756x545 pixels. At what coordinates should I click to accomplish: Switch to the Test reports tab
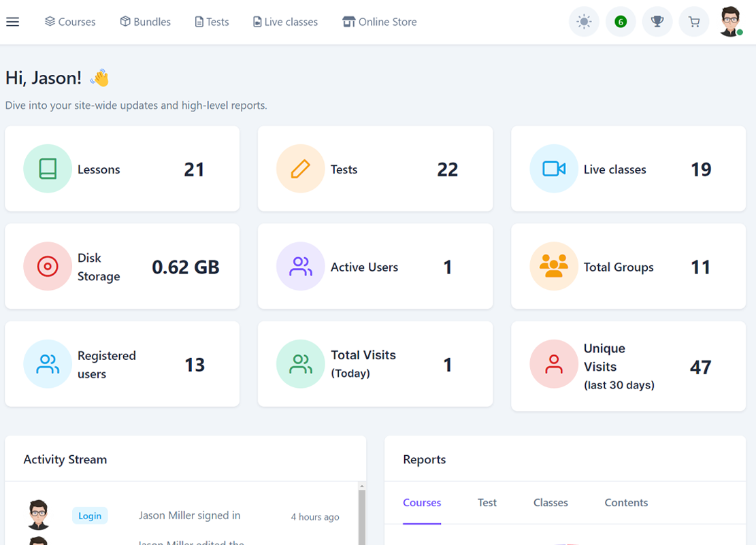point(487,503)
